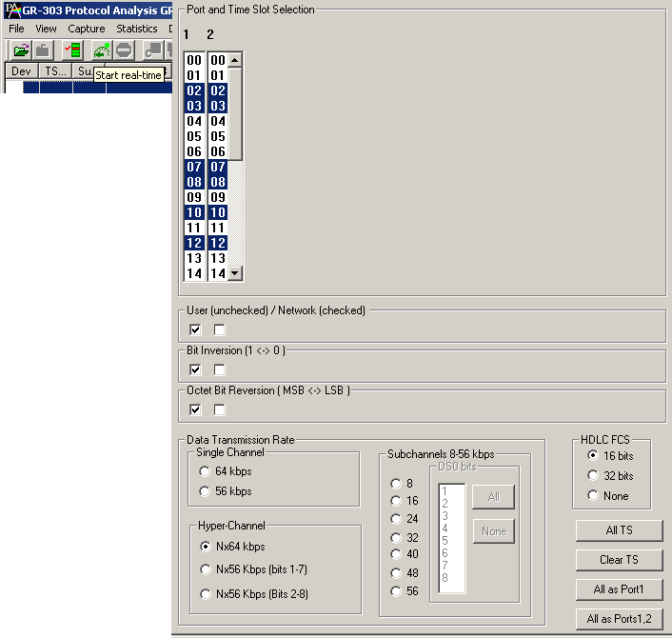Uncheck Octet Bit Reversion for port 1
The height and width of the screenshot is (638, 672).
195,409
